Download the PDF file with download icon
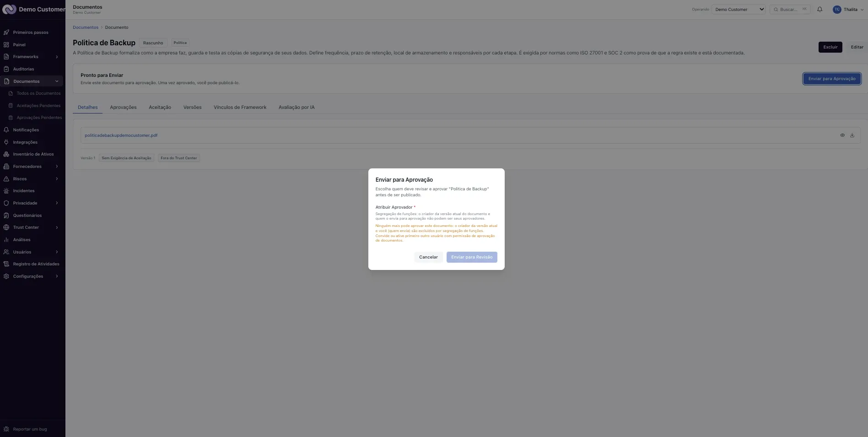This screenshot has height=437, width=868. click(x=852, y=135)
